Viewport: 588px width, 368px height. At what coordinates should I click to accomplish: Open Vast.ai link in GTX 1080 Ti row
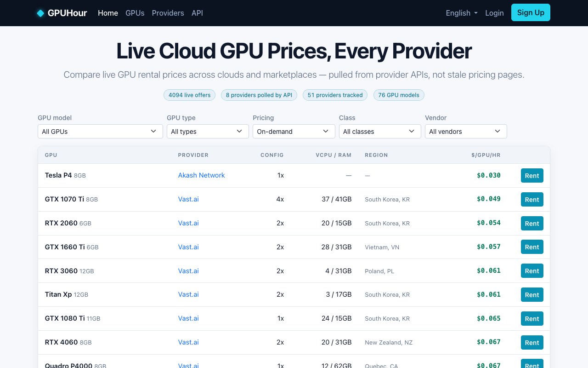pos(188,318)
